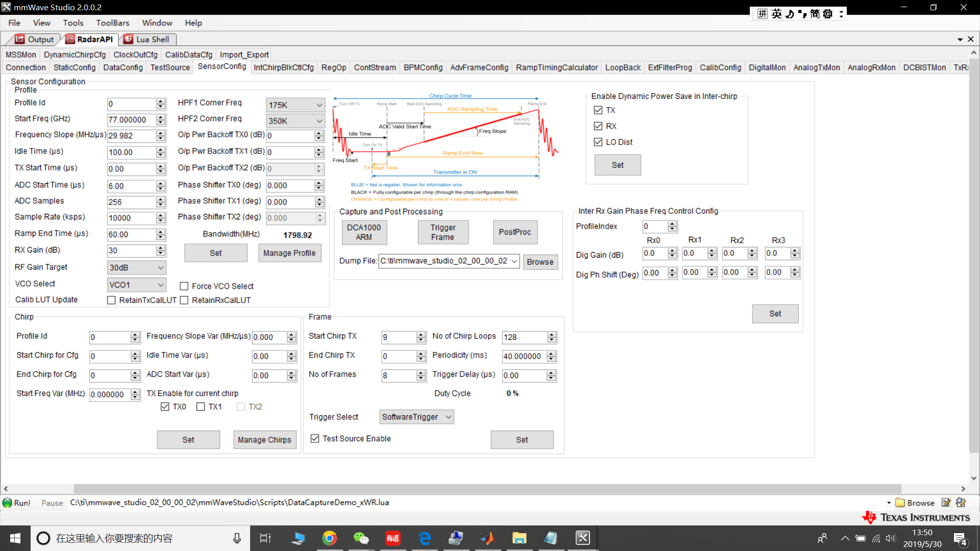980x551 pixels.
Task: Click the network Wi-Fi tray icon
Action: pyautogui.click(x=876, y=538)
